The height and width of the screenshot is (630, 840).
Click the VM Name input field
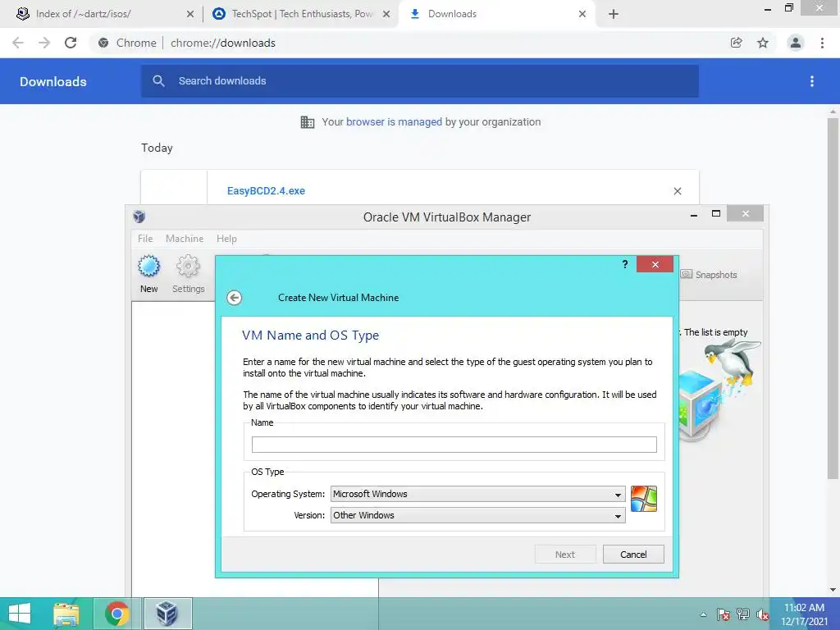[454, 445]
